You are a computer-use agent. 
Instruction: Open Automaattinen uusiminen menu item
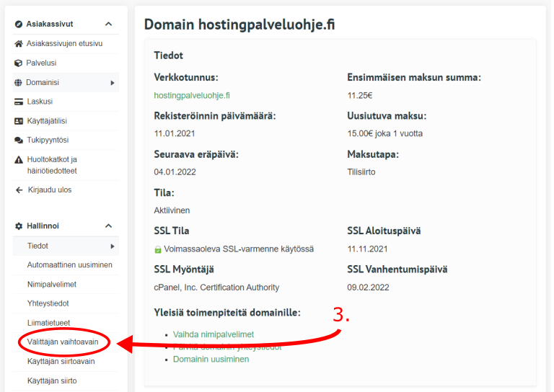pos(69,265)
